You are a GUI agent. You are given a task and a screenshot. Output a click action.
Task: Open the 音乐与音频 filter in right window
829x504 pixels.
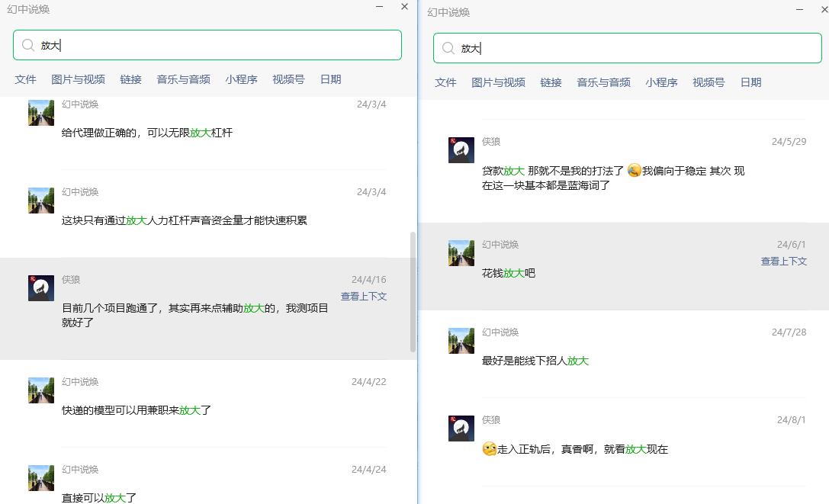(x=603, y=82)
